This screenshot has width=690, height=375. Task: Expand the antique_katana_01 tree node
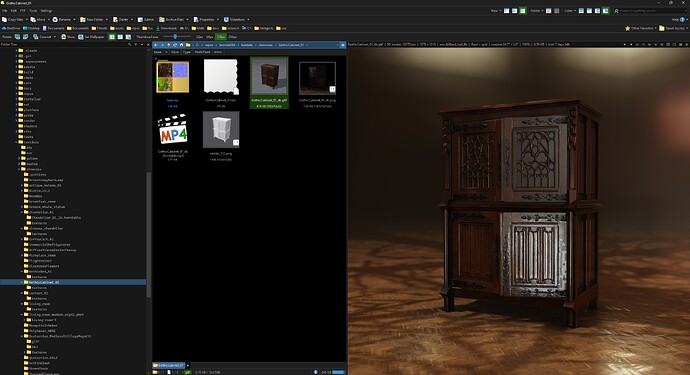point(22,185)
